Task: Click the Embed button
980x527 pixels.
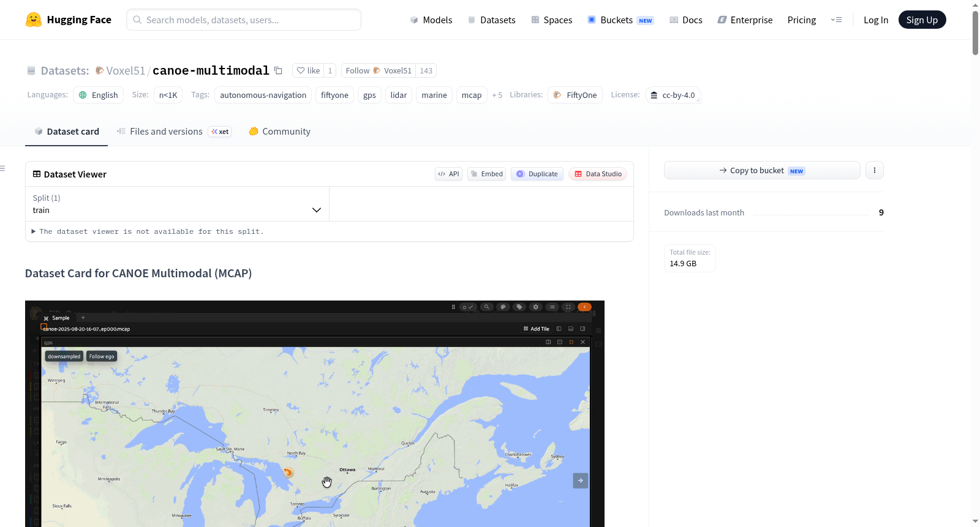Action: click(x=487, y=174)
